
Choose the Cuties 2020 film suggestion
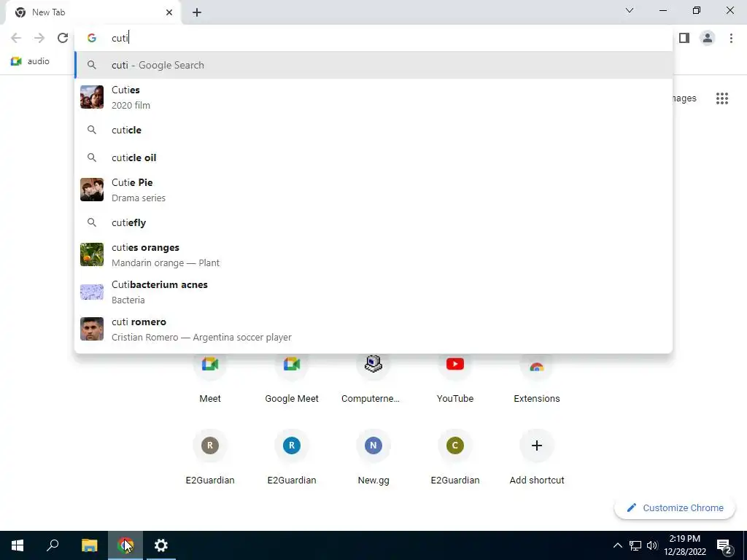click(373, 97)
